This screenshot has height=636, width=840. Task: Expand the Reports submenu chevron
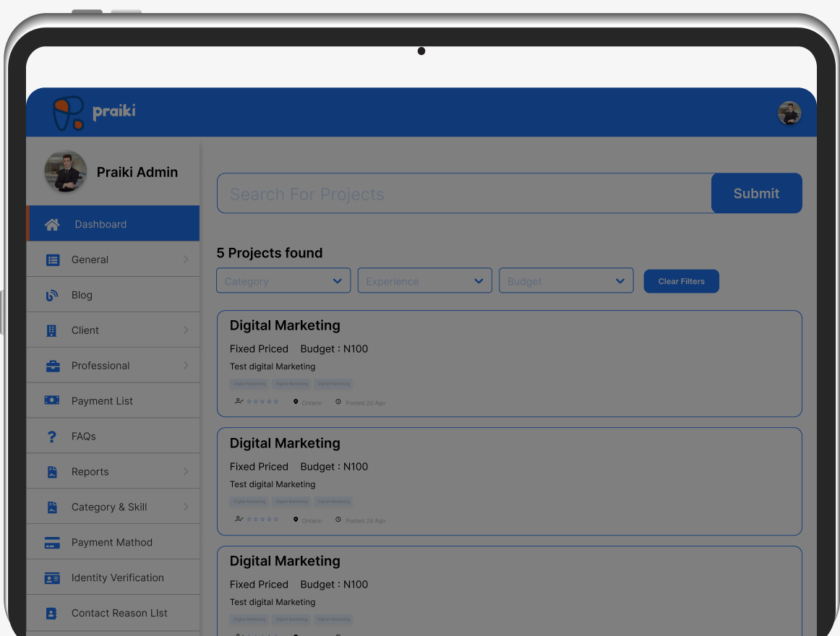(185, 471)
